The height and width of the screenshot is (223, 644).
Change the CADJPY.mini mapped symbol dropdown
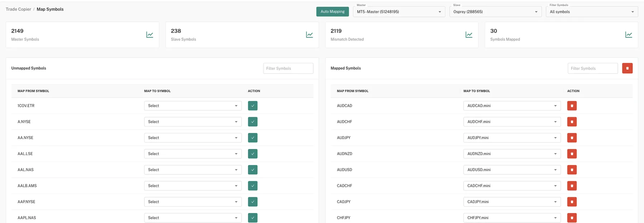point(512,202)
